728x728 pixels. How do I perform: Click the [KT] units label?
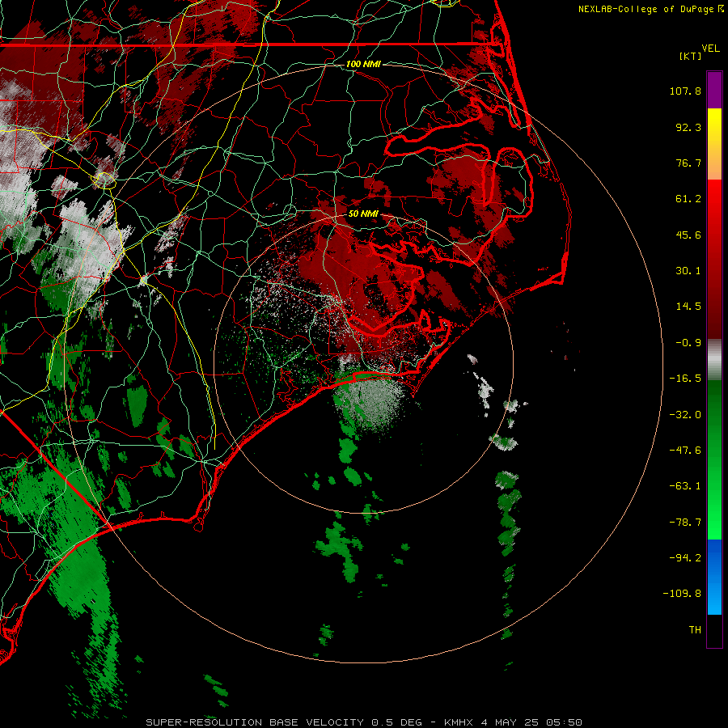(x=690, y=56)
